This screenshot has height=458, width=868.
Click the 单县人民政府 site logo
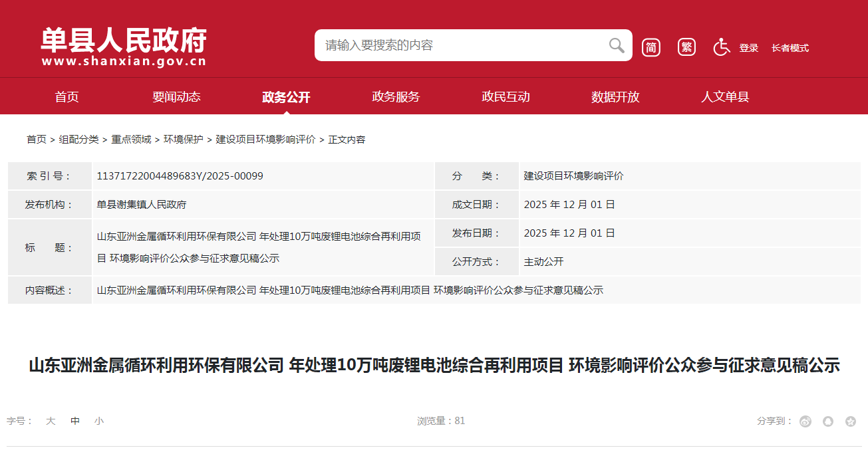124,47
